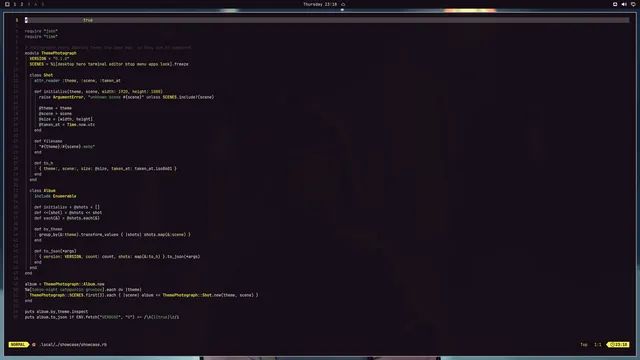The width and height of the screenshot is (640, 360).
Task: Click the def initialize = @shots = [] line
Action: click(67, 207)
